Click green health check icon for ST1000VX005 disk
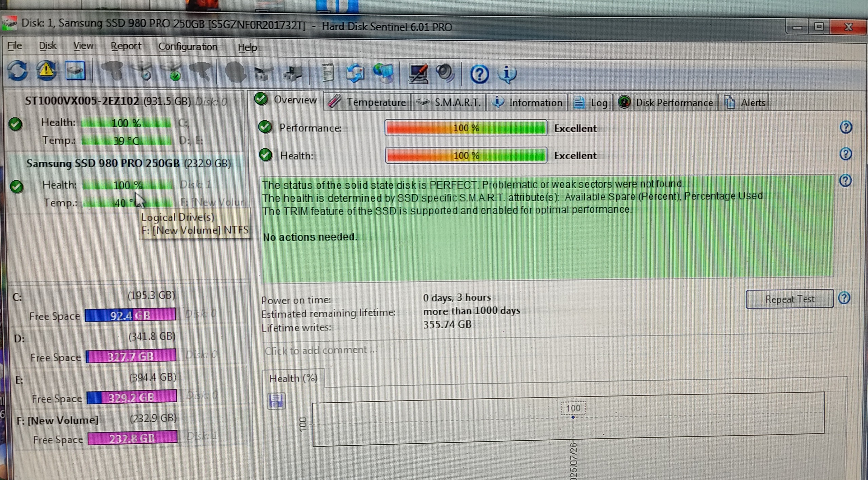 [16, 124]
